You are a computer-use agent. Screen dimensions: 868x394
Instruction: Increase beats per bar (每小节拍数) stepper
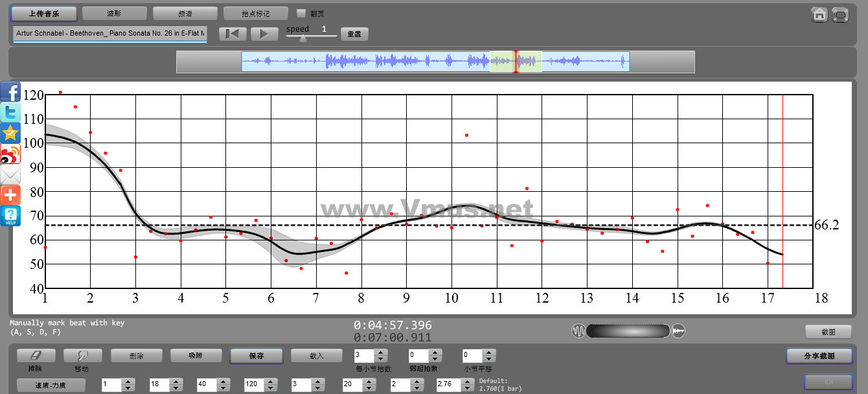(x=381, y=352)
